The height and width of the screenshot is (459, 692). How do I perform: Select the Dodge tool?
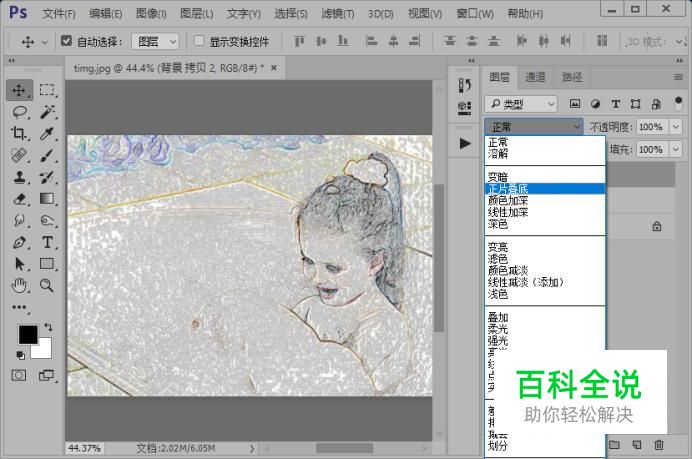click(47, 220)
